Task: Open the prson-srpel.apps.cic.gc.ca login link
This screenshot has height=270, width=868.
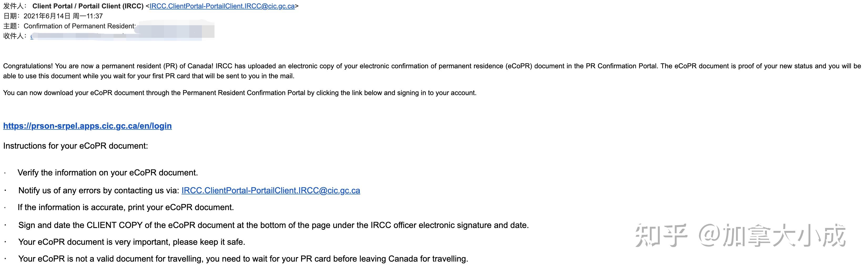Action: [x=87, y=126]
